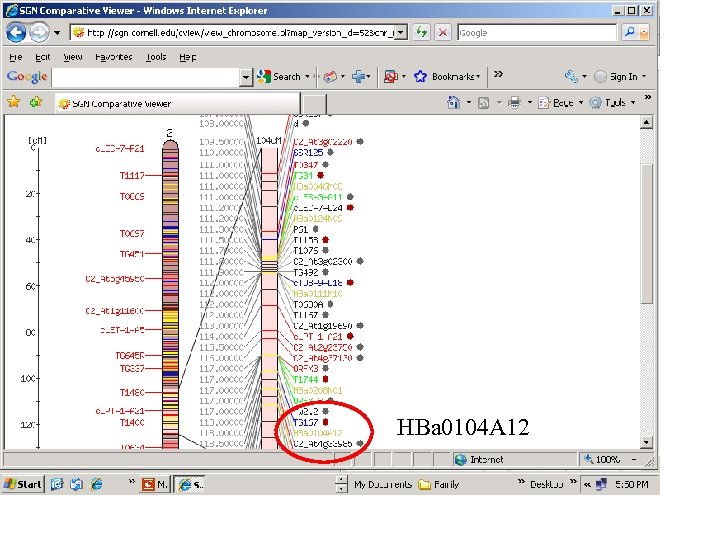This screenshot has width=720, height=540.
Task: Click the network system tray icon
Action: tap(601, 484)
